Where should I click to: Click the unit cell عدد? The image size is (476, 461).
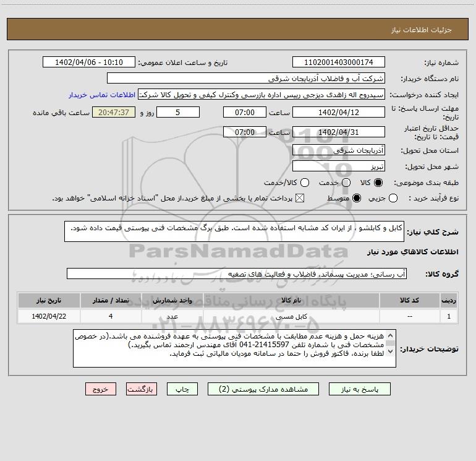[x=172, y=316]
